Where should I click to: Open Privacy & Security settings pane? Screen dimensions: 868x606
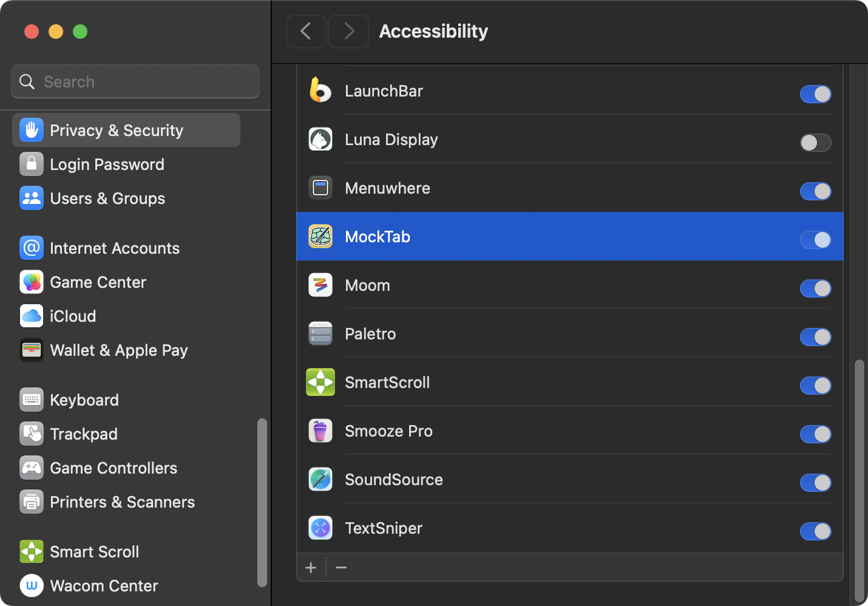(126, 130)
